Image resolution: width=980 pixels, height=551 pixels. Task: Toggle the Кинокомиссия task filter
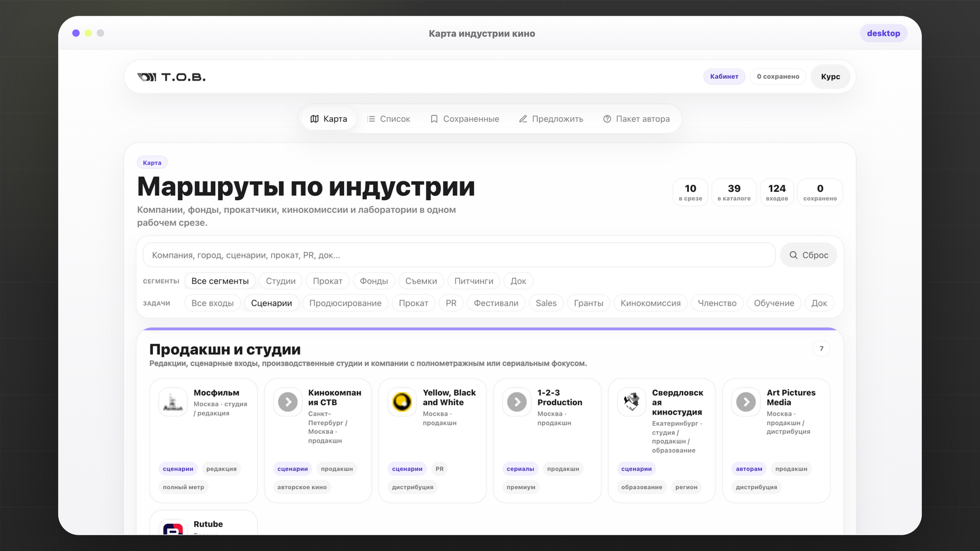pyautogui.click(x=650, y=303)
